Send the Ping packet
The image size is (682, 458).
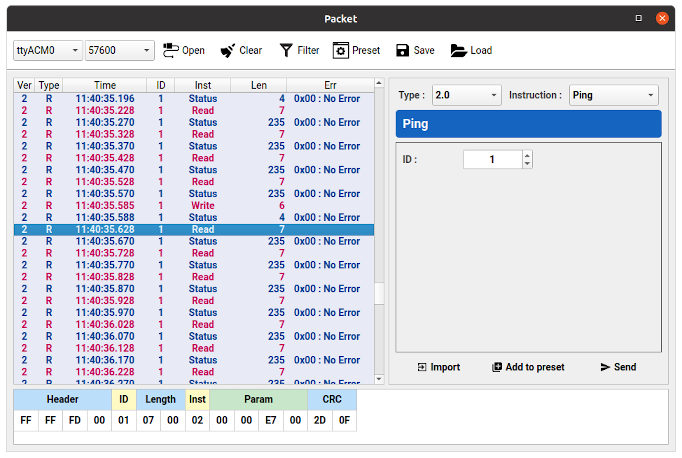click(618, 367)
